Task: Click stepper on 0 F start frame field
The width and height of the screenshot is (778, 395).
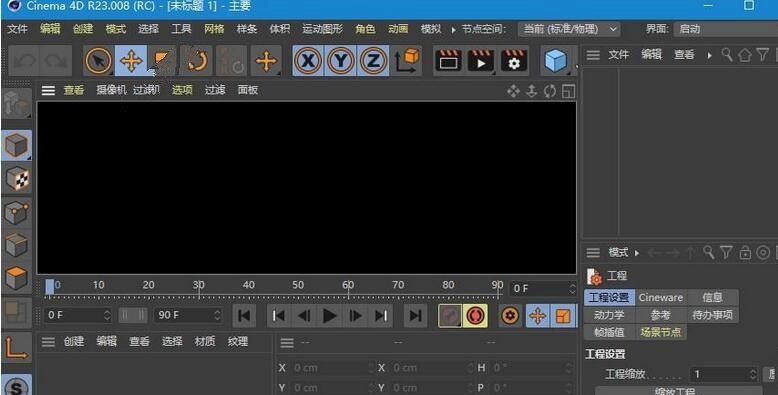Action: coord(107,315)
